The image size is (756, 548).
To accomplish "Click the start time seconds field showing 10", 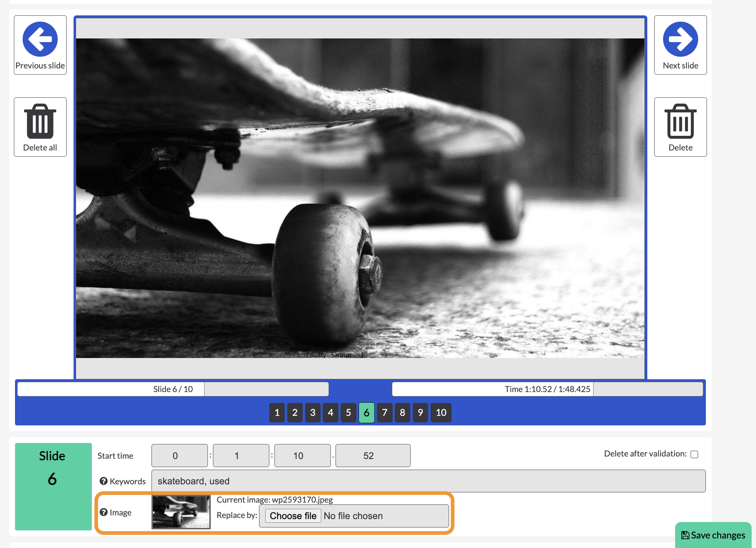I will [x=303, y=456].
